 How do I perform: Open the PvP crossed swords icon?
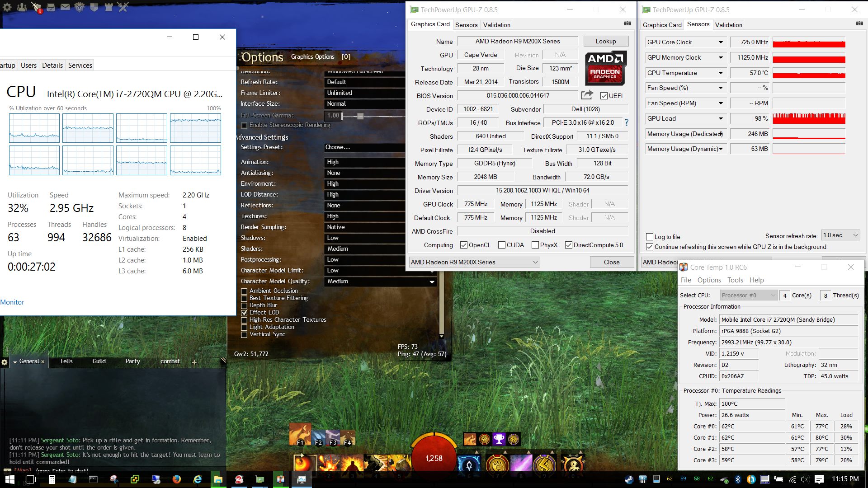coord(123,7)
